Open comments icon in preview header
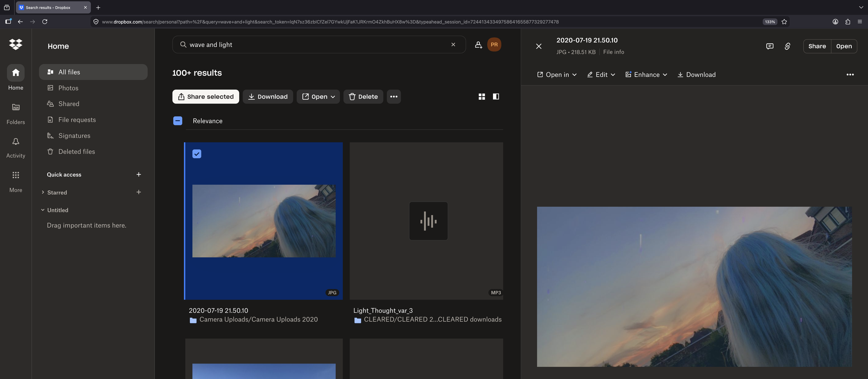This screenshot has height=379, width=868. tap(769, 46)
